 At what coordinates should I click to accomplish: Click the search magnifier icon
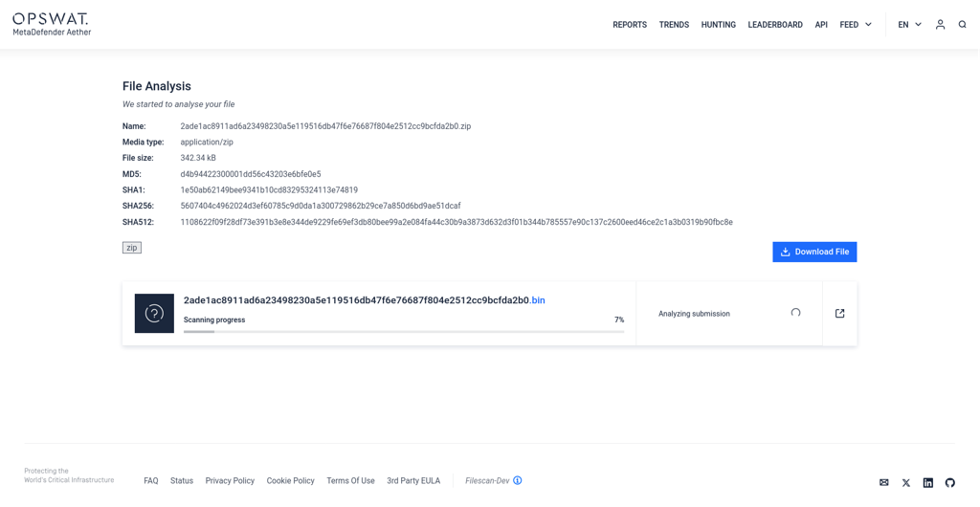pos(962,25)
